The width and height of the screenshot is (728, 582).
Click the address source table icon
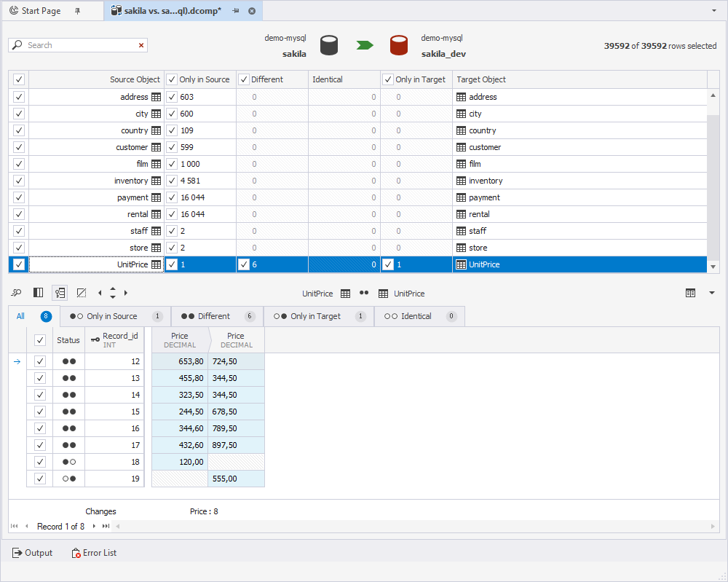click(156, 97)
